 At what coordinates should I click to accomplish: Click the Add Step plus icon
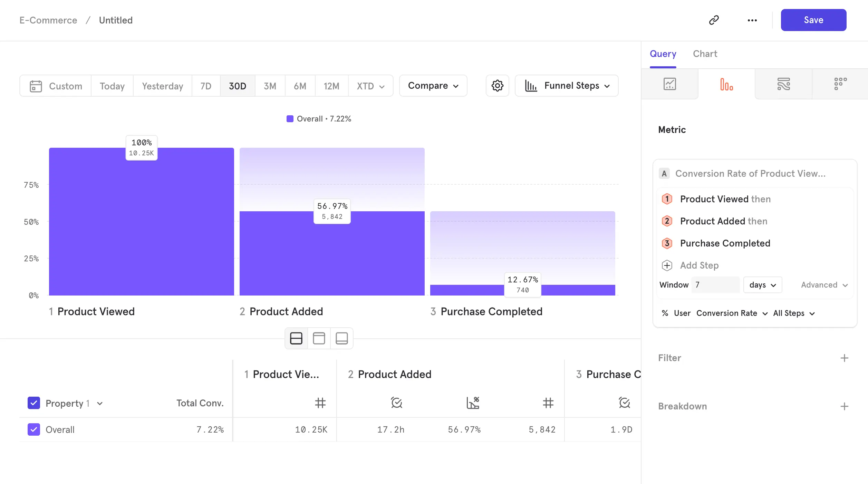click(667, 265)
